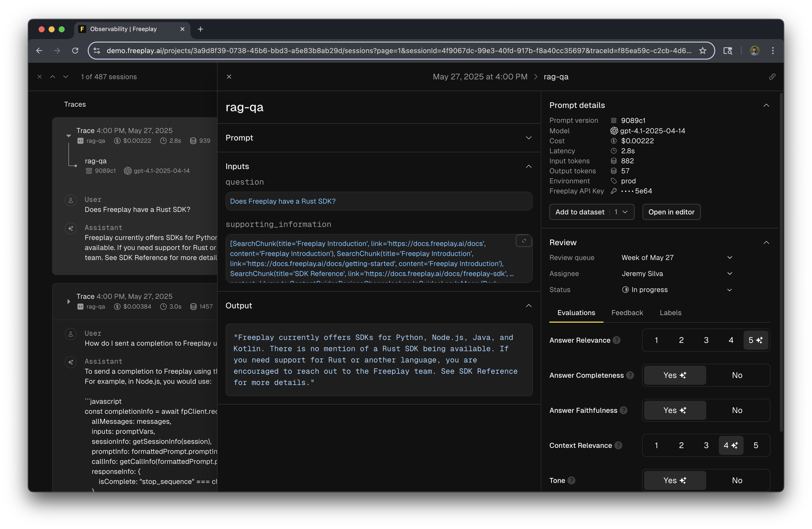The image size is (812, 529).
Task: Open the Assignee dropdown showing Jeremy Silva
Action: (677, 274)
